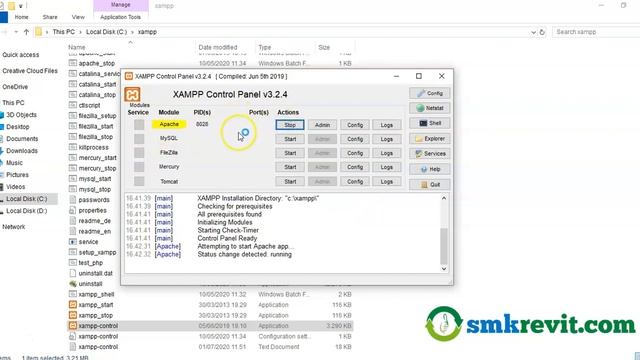Open the Home ribbon tab in Explorer
The width and height of the screenshot is (640, 360).
[x=22, y=17]
